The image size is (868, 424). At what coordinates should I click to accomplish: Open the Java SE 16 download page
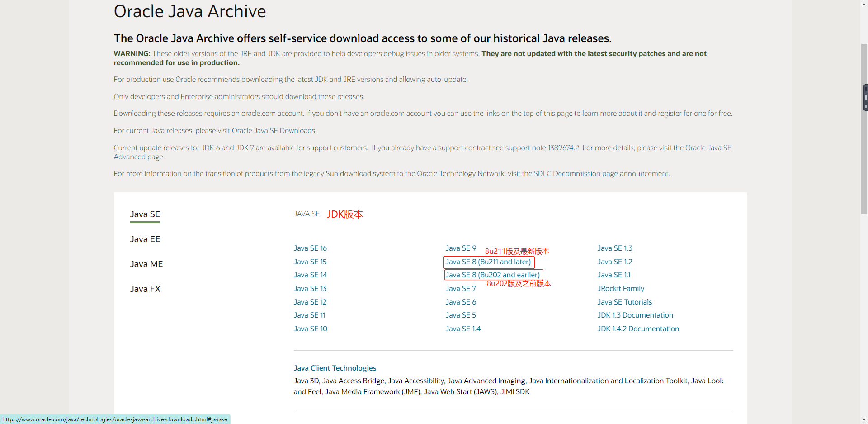click(x=310, y=248)
